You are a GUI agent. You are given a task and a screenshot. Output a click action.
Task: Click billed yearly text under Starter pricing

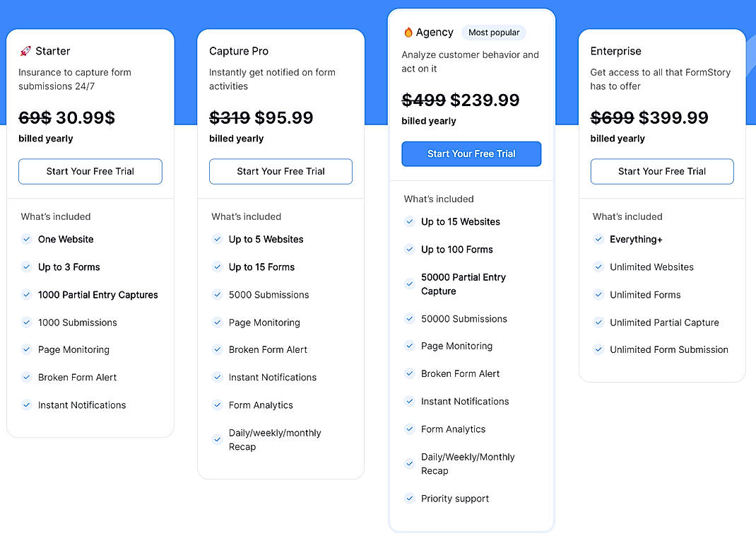tap(45, 139)
